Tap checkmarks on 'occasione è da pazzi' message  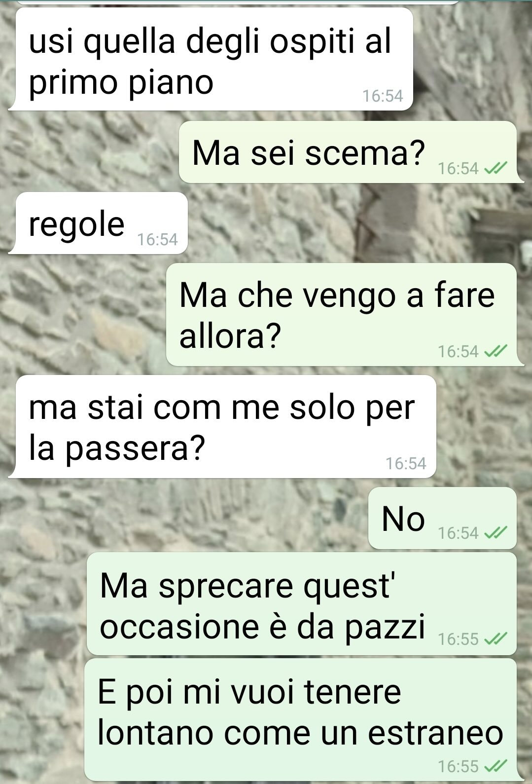click(495, 639)
